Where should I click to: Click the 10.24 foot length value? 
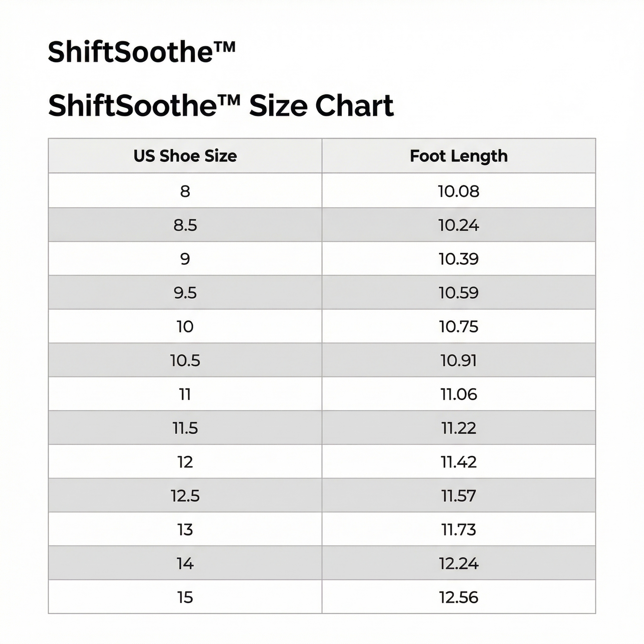click(x=458, y=225)
